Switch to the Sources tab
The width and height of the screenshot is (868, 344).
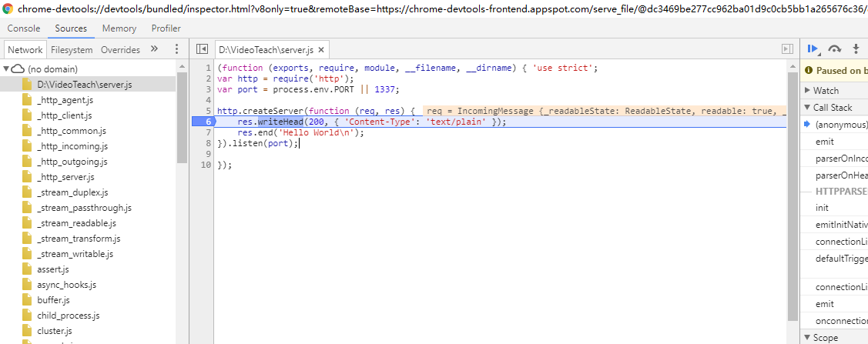click(x=71, y=28)
